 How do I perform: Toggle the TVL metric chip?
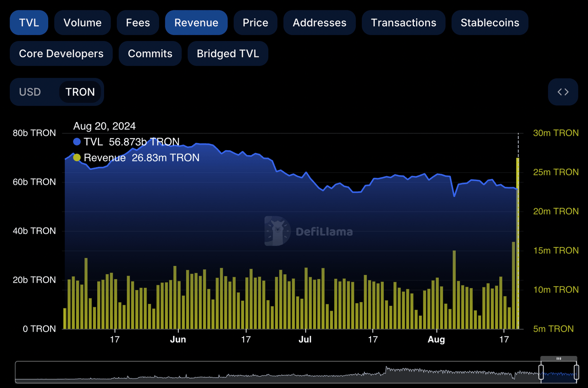(x=29, y=23)
